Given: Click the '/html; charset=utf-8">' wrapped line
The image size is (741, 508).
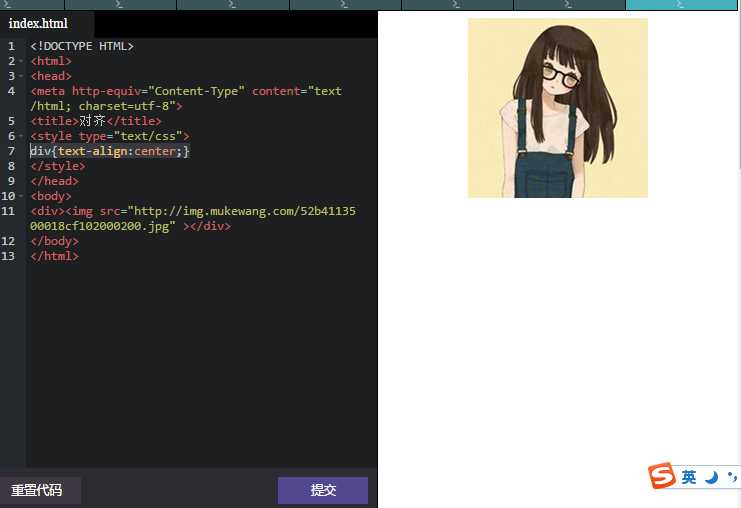Looking at the screenshot, I should (x=106, y=106).
